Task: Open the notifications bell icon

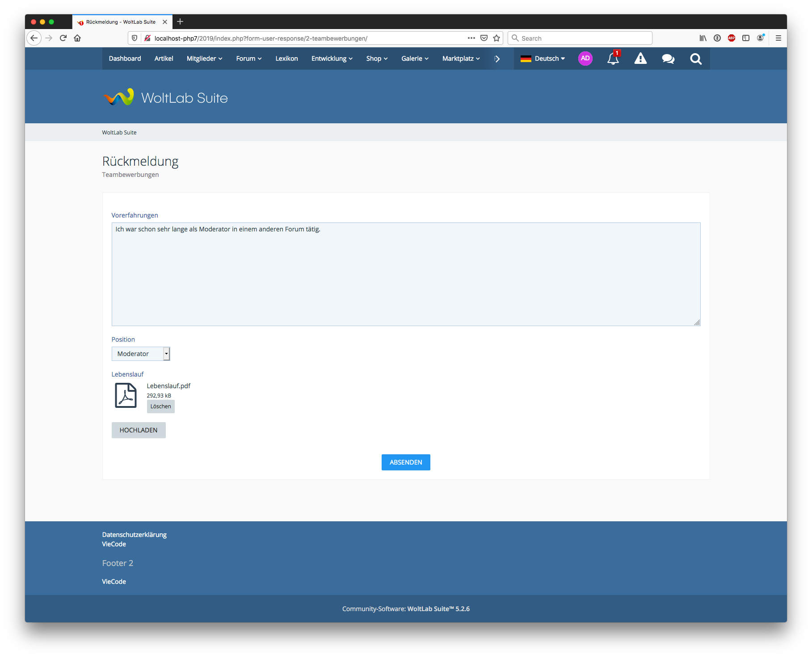Action: click(x=613, y=59)
